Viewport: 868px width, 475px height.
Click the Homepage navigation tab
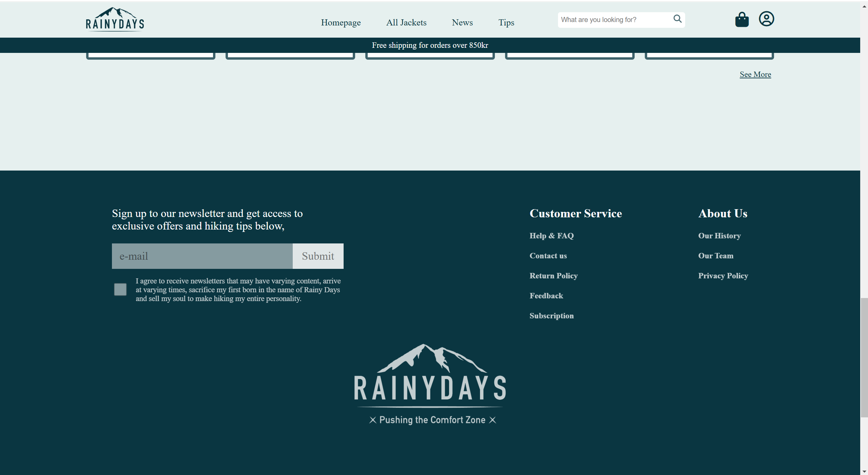[x=341, y=22]
